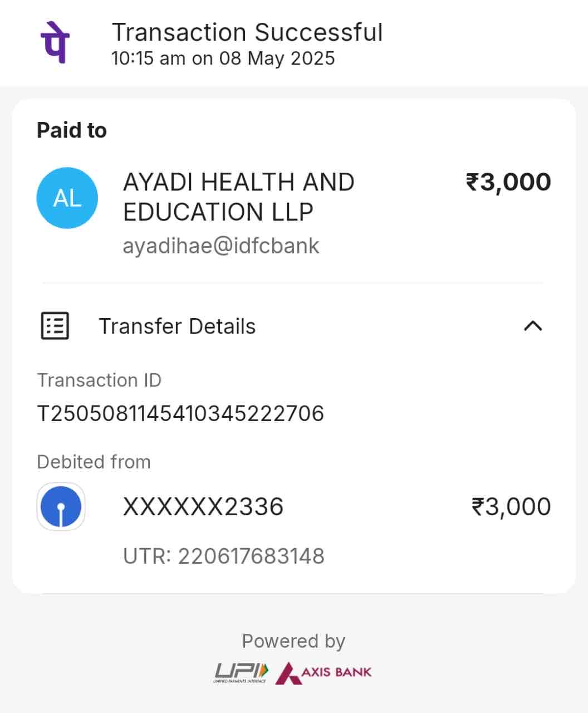Click the UTR number 220617683148
588x713 pixels.
(223, 556)
